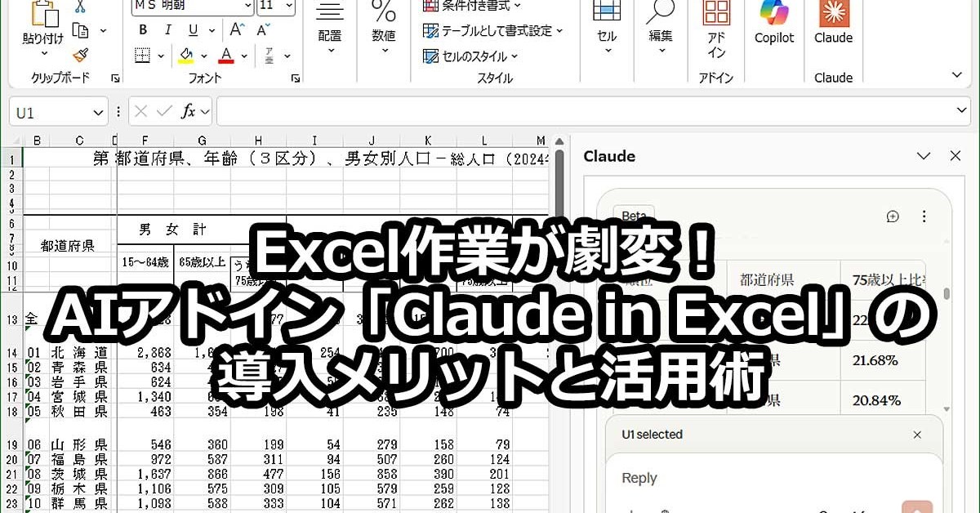Click the fx insert function icon
Image resolution: width=980 pixels, height=513 pixels.
[188, 112]
